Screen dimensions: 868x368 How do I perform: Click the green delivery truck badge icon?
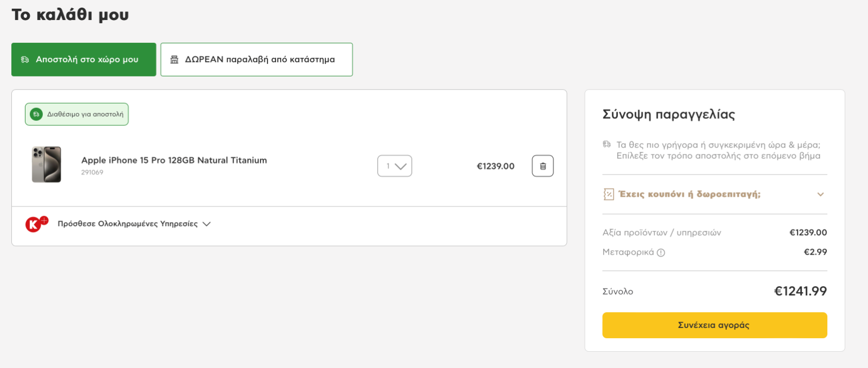click(36, 114)
